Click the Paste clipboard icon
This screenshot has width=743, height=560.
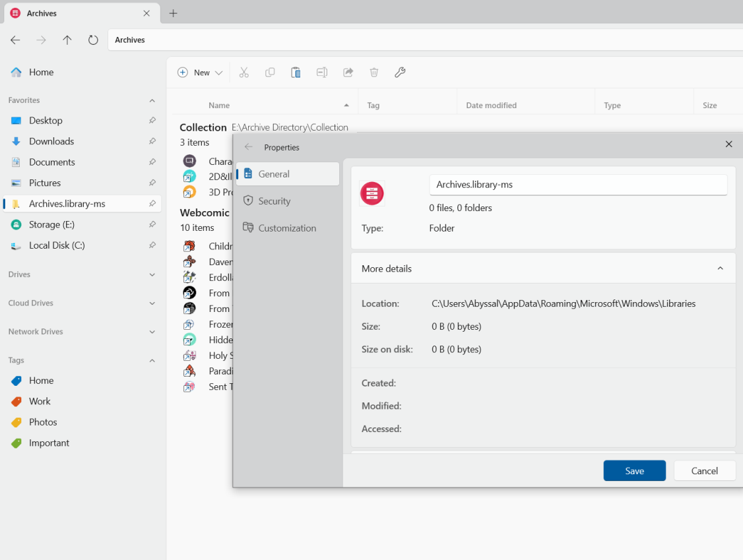(x=296, y=73)
